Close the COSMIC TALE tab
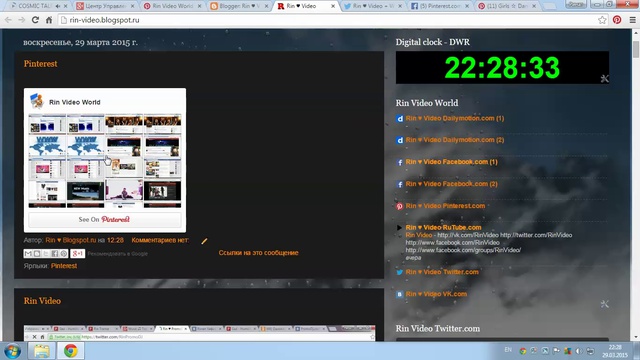The image size is (640, 360). (x=65, y=6)
